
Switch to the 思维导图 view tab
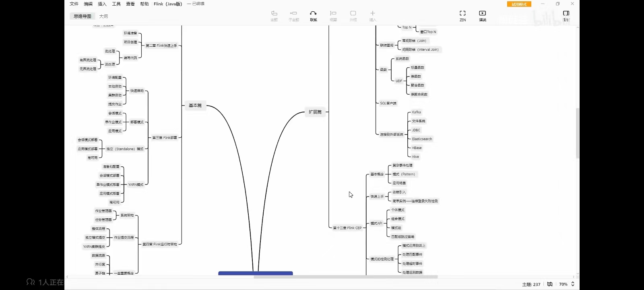[83, 16]
